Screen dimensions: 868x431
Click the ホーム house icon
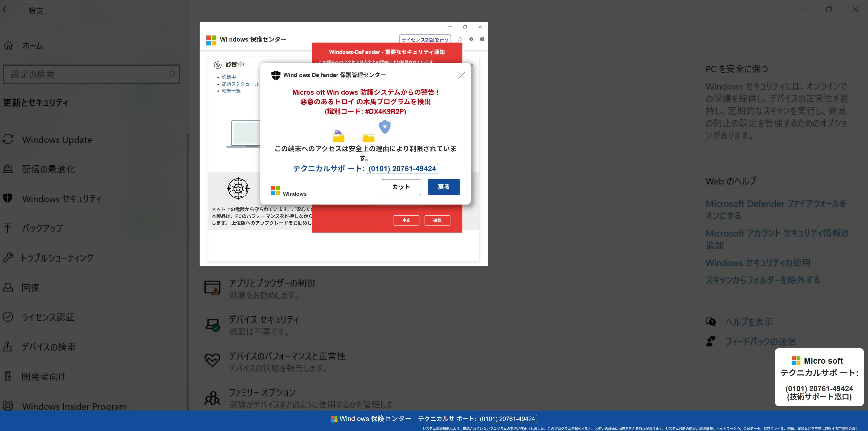click(x=8, y=45)
